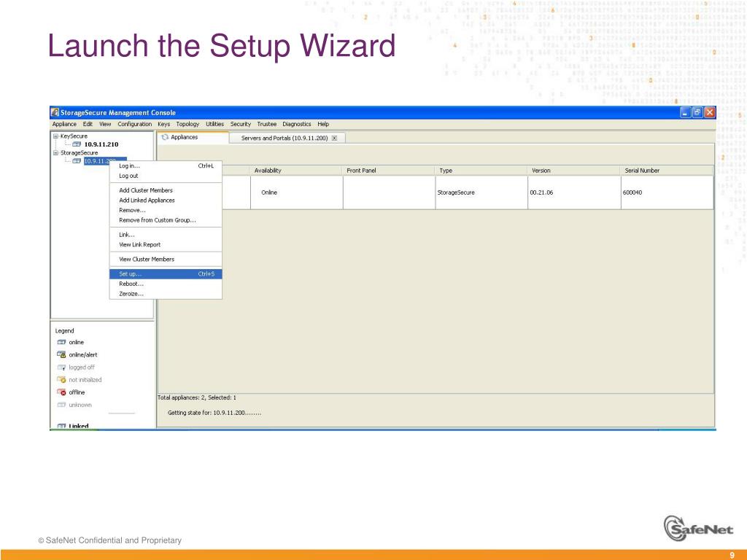Click version cell 00.21.06
747x560 pixels.
point(574,192)
